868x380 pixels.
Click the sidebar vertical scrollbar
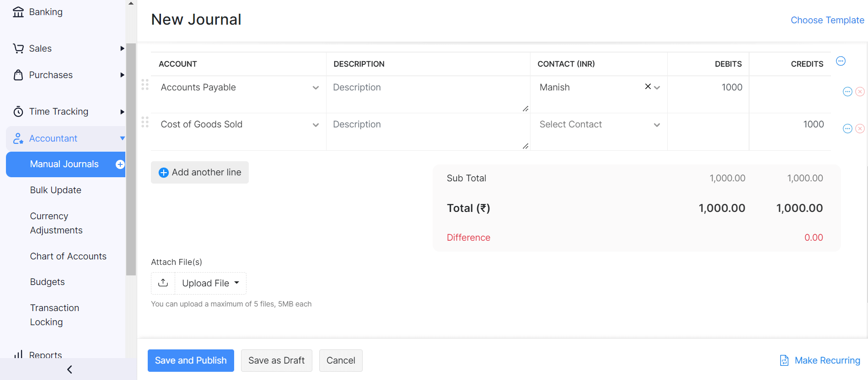click(x=131, y=160)
